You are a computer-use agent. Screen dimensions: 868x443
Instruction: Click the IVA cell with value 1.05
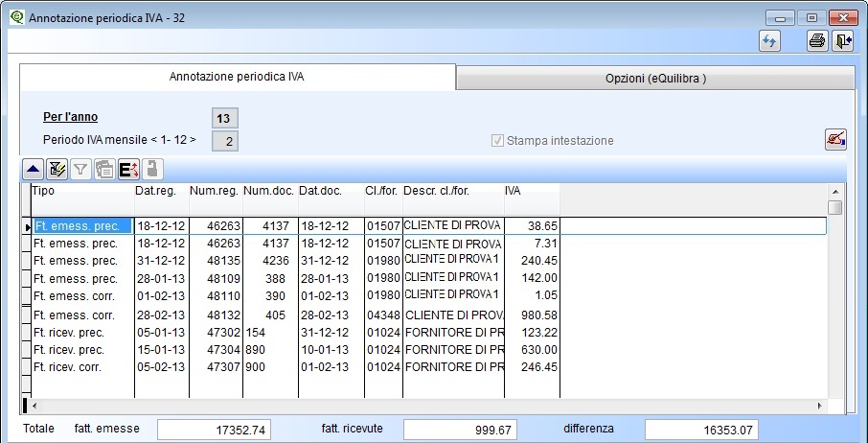coord(532,295)
